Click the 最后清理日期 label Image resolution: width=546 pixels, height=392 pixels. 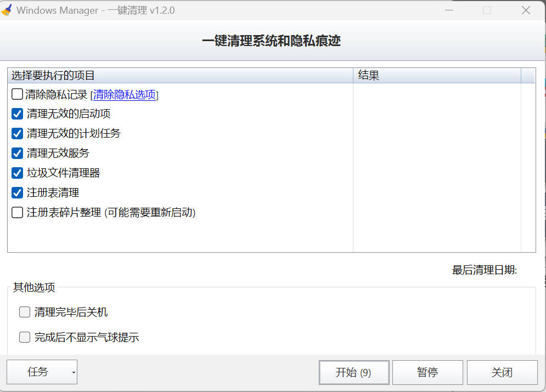(x=485, y=270)
